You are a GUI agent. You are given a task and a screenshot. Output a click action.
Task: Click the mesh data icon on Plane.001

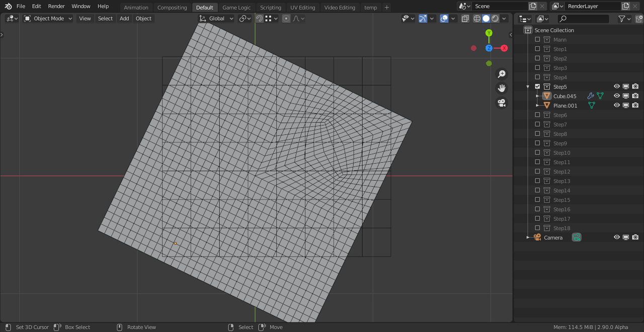click(x=592, y=106)
